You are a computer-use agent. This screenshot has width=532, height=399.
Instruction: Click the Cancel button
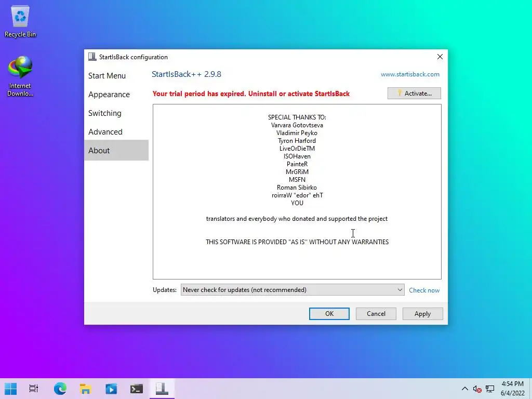coord(376,313)
